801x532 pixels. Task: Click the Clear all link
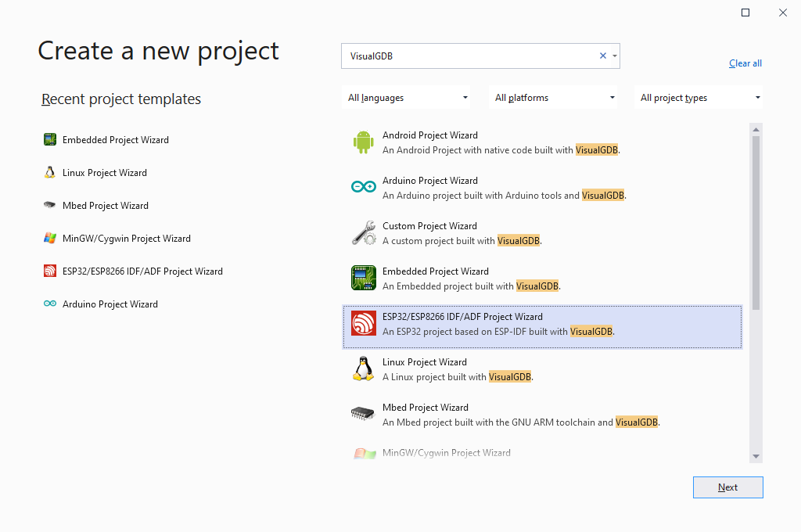click(x=745, y=63)
